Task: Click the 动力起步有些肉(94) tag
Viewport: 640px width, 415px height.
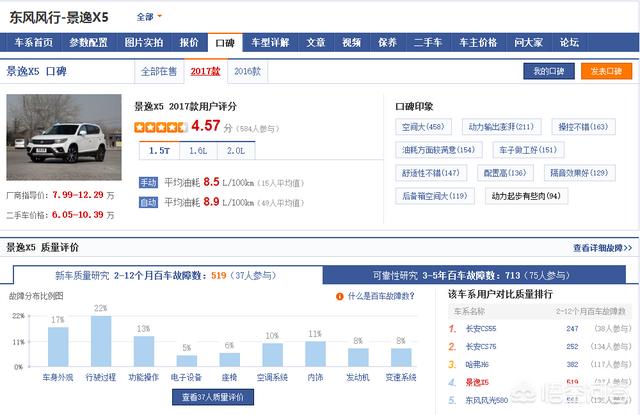Action: 527,196
